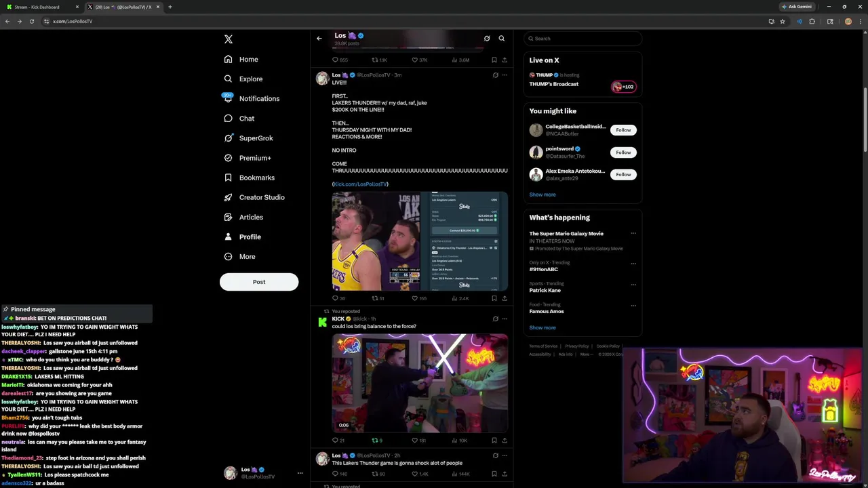Open Chrome extensions puzzle icon
Image resolution: width=868 pixels, height=488 pixels.
(x=812, y=22)
